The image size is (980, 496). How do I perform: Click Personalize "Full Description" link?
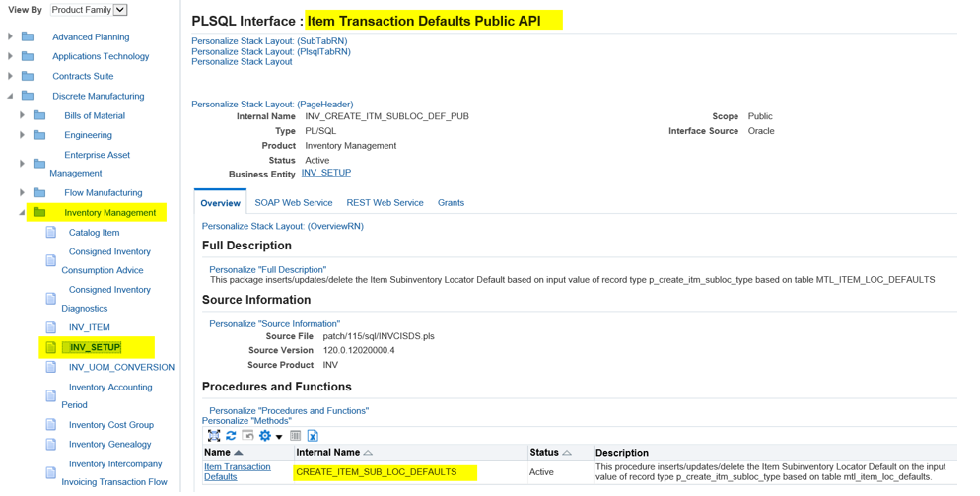click(267, 269)
